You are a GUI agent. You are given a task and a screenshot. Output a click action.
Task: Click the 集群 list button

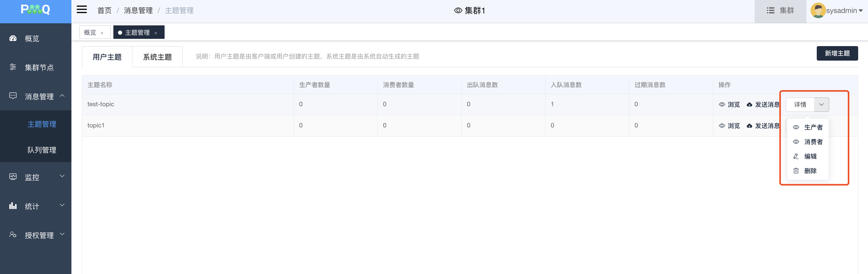[x=780, y=10]
